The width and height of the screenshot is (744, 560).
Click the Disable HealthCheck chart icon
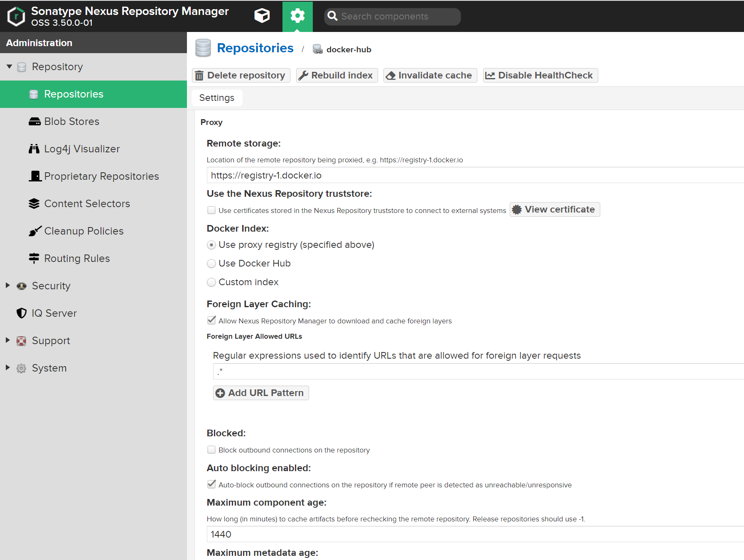point(490,76)
